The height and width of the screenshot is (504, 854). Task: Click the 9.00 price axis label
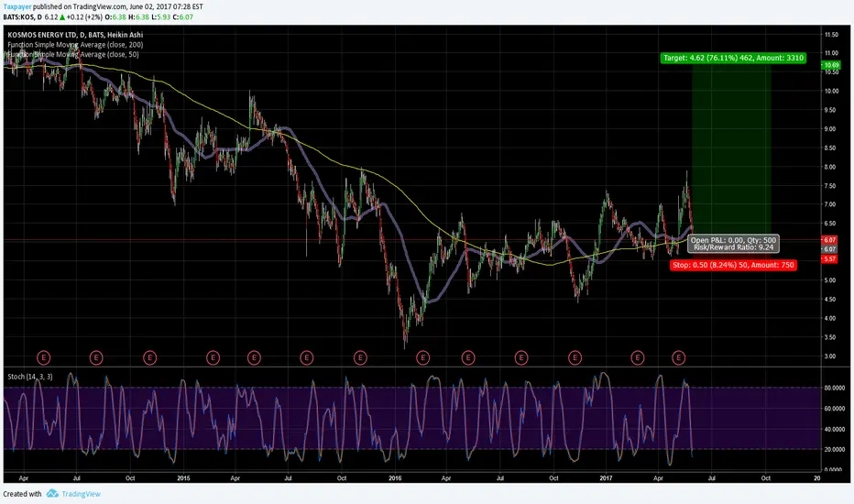[x=830, y=129]
